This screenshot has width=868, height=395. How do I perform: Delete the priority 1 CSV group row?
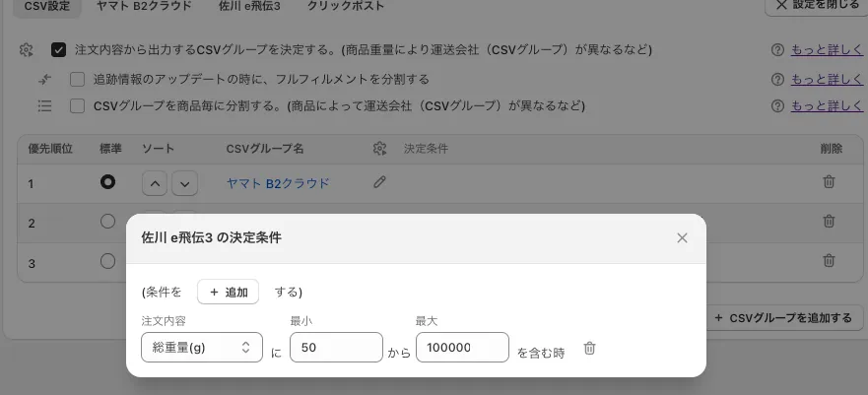[x=829, y=182]
